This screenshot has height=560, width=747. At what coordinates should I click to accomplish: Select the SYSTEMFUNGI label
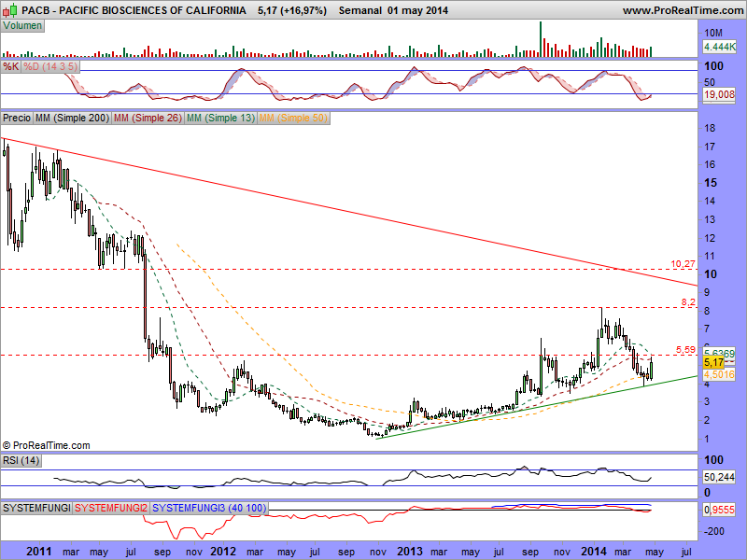(36, 508)
